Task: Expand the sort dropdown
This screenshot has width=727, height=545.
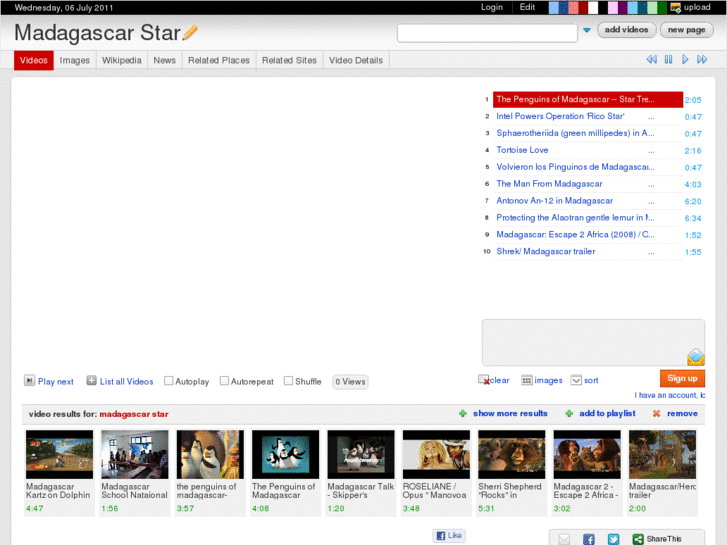Action: (x=577, y=380)
